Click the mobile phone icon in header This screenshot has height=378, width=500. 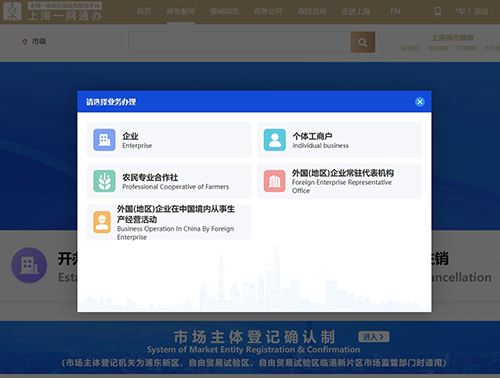[438, 11]
